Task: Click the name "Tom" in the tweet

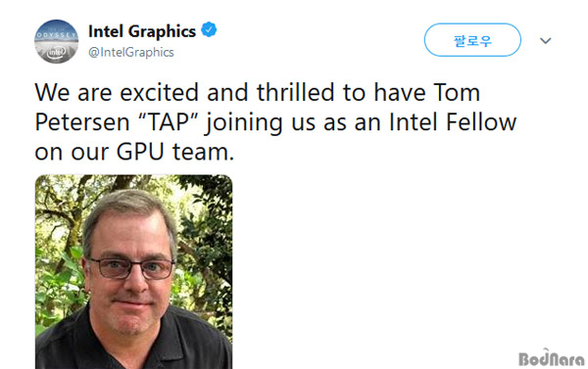Action: click(457, 92)
